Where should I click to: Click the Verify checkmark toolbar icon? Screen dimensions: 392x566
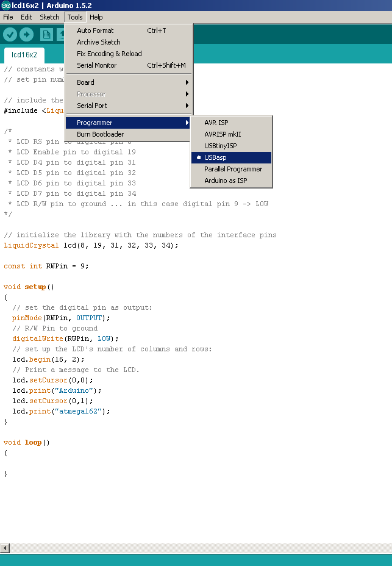pyautogui.click(x=10, y=35)
